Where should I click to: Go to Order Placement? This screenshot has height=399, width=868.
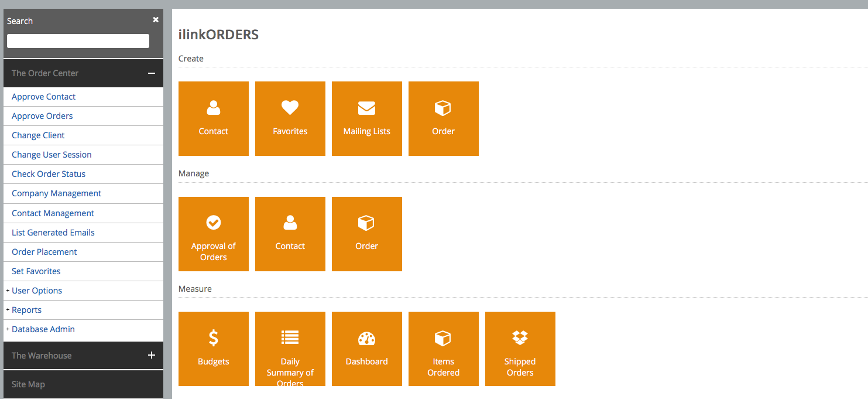44,252
